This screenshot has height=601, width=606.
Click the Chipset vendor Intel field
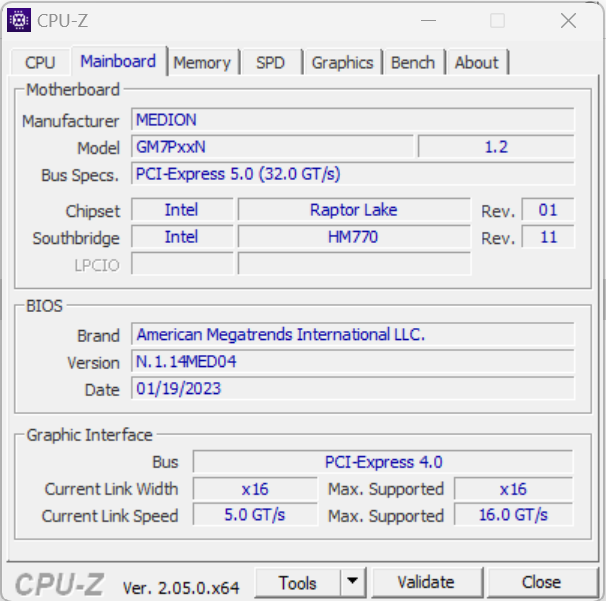(x=182, y=210)
